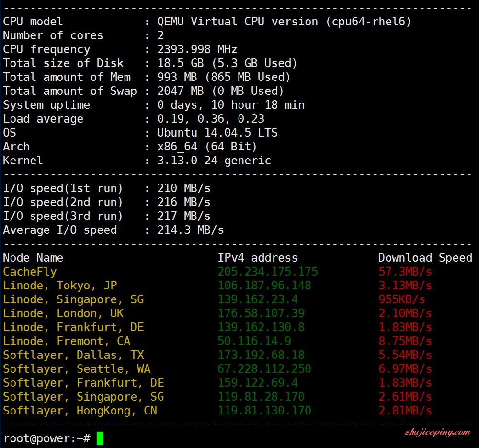Click the System uptime value
This screenshot has width=479, height=448.
[231, 105]
